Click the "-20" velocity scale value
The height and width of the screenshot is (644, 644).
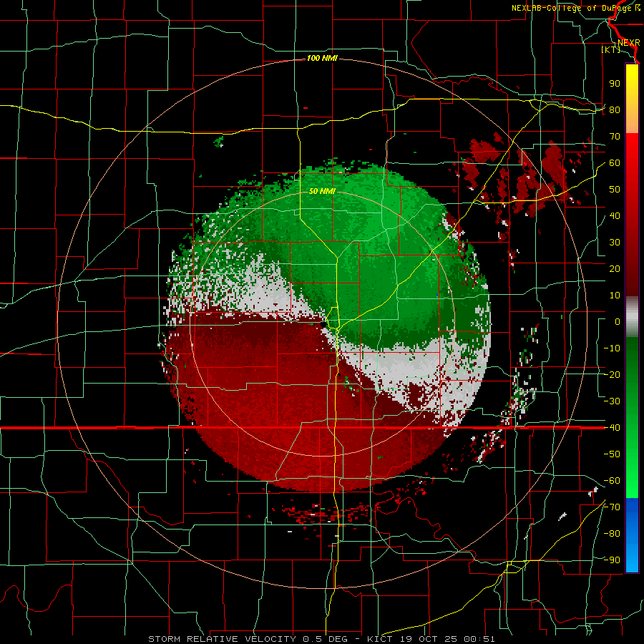tap(612, 375)
